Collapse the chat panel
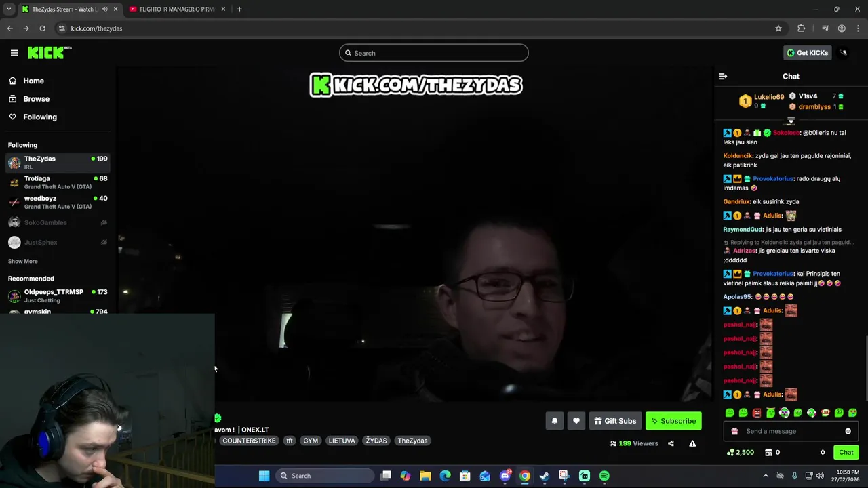868x488 pixels. (x=723, y=77)
